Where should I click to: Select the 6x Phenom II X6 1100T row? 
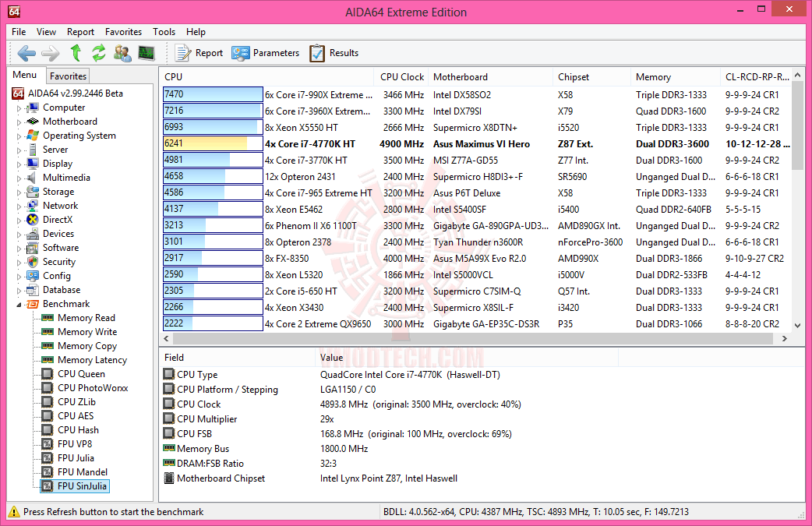point(476,225)
